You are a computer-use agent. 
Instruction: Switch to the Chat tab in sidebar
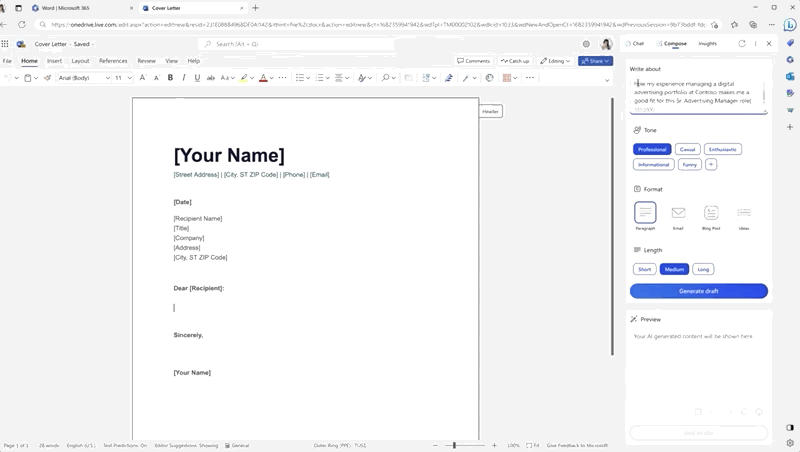pyautogui.click(x=635, y=44)
